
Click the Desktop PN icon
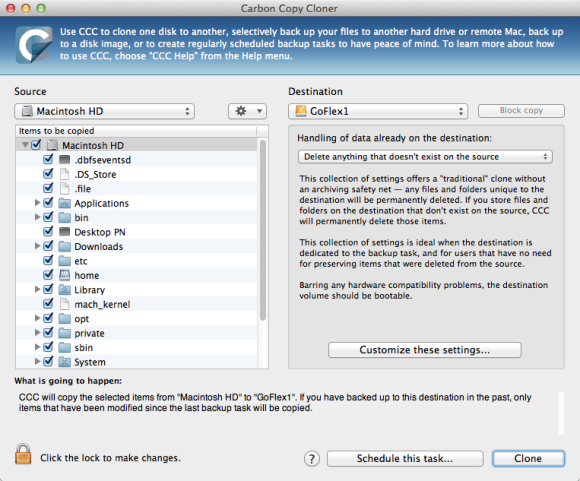[64, 232]
